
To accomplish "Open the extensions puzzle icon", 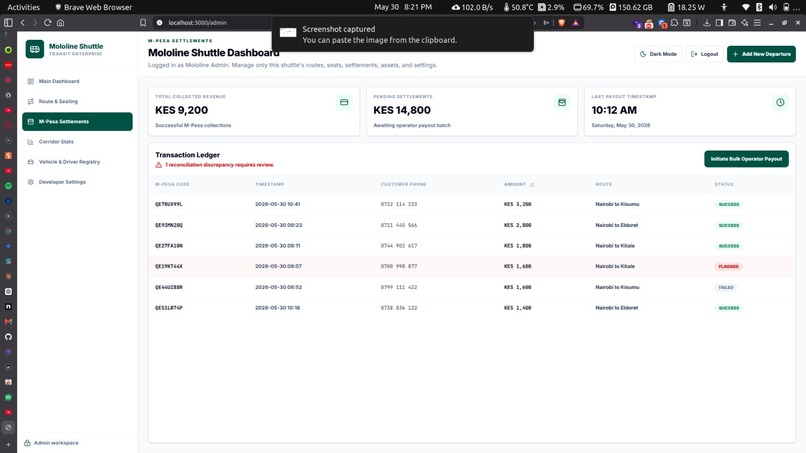I will 674,23.
